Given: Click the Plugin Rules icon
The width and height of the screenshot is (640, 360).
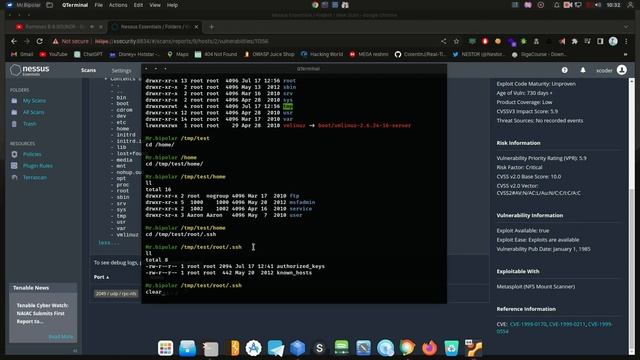Looking at the screenshot, I should click(x=14, y=166).
